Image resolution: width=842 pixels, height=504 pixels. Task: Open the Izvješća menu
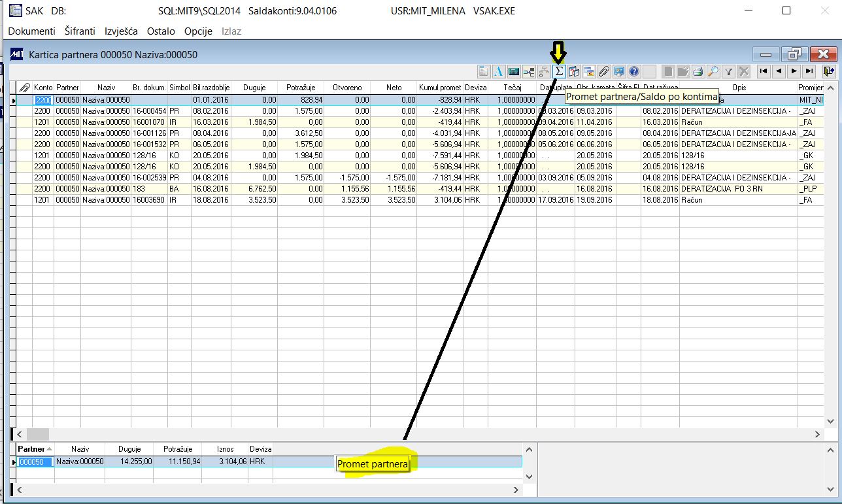coord(121,31)
